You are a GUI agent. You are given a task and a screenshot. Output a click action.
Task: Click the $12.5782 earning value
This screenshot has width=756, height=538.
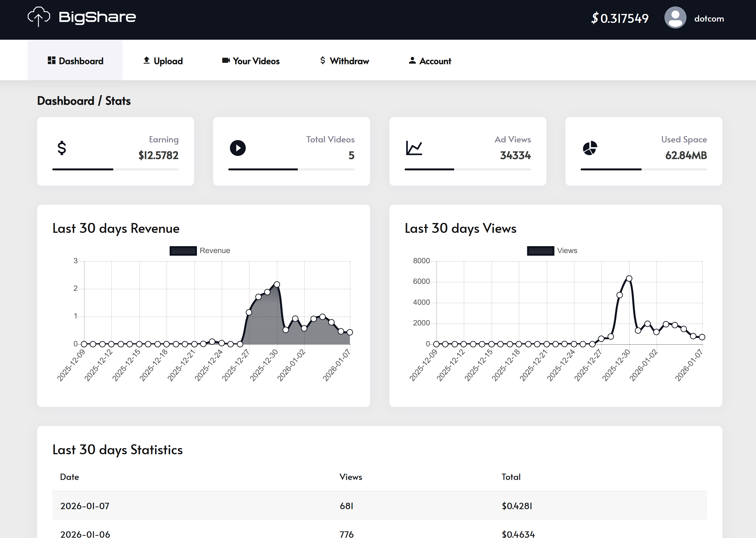pyautogui.click(x=159, y=155)
